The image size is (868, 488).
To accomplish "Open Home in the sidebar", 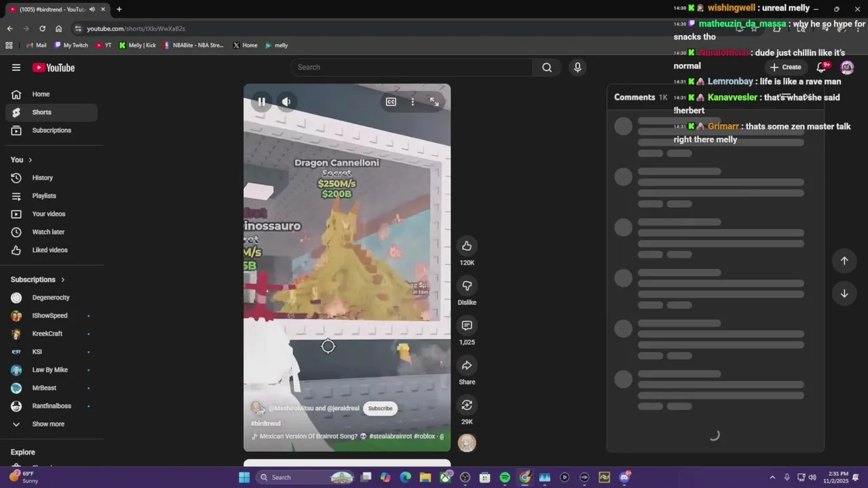I will coord(52,94).
